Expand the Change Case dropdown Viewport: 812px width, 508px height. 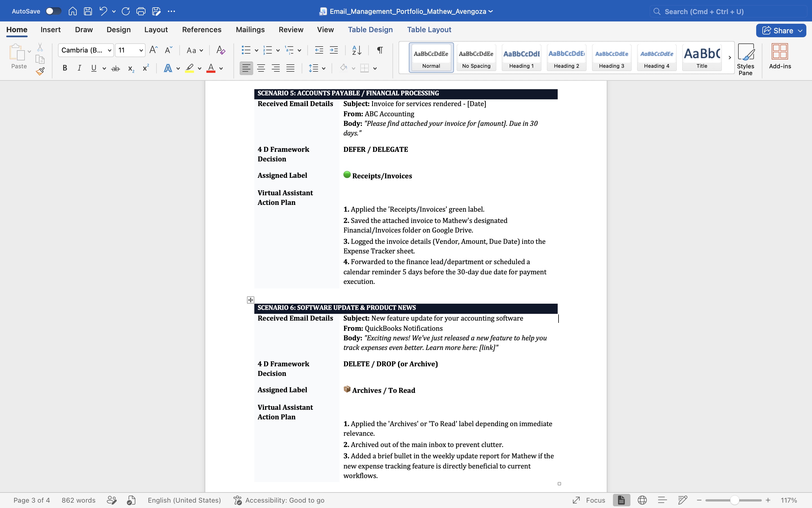201,51
